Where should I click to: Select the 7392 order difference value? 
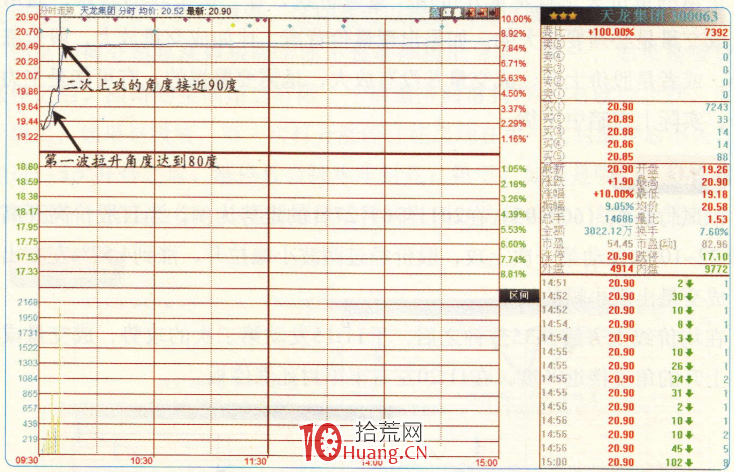click(x=717, y=32)
